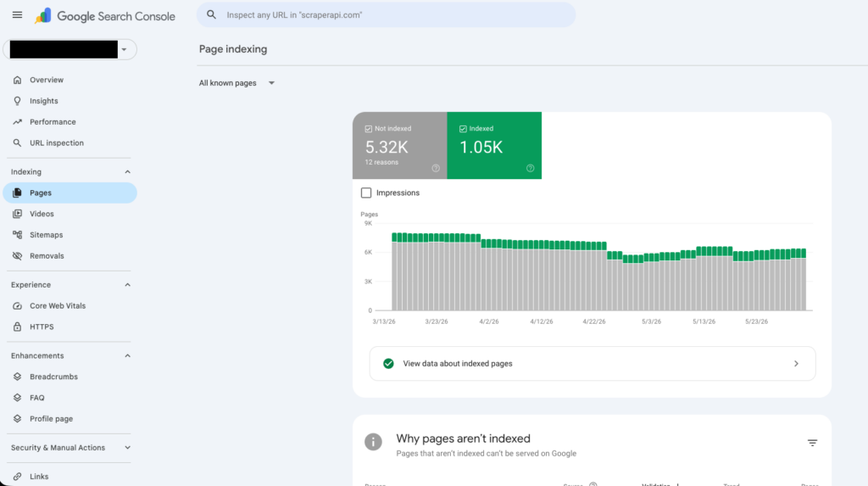Image resolution: width=868 pixels, height=486 pixels.
Task: Click the Performance trend icon
Action: (x=17, y=122)
